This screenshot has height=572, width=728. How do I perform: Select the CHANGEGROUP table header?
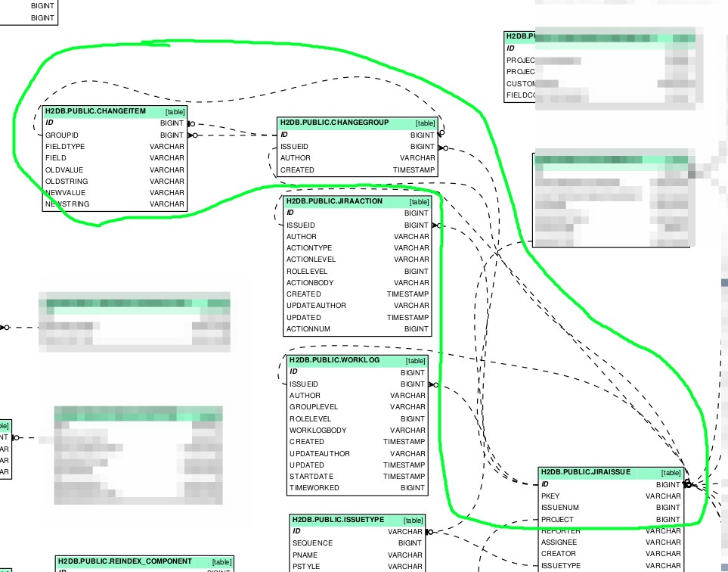[357, 123]
